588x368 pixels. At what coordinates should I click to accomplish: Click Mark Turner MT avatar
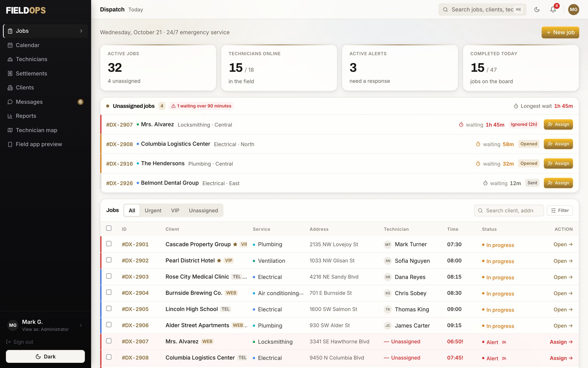tap(388, 245)
